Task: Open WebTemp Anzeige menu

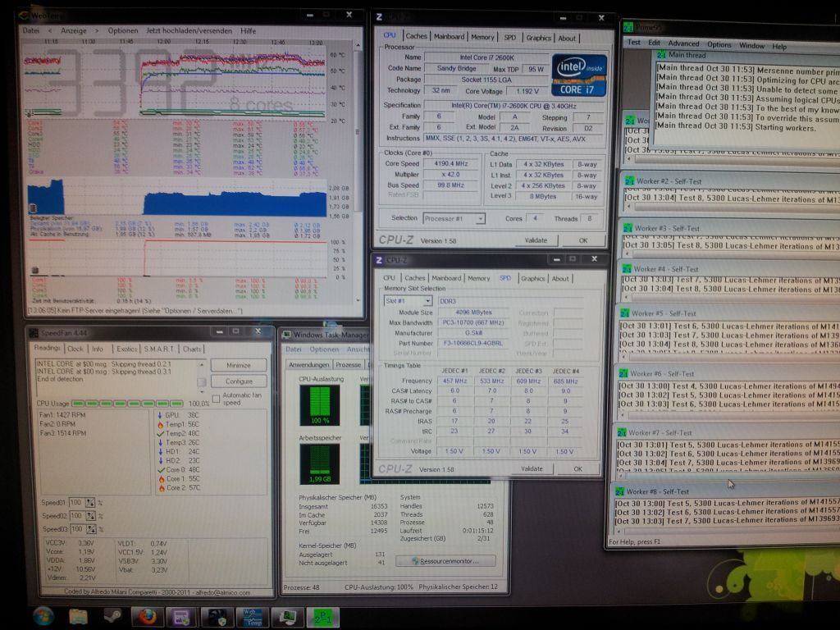Action: pos(74,30)
